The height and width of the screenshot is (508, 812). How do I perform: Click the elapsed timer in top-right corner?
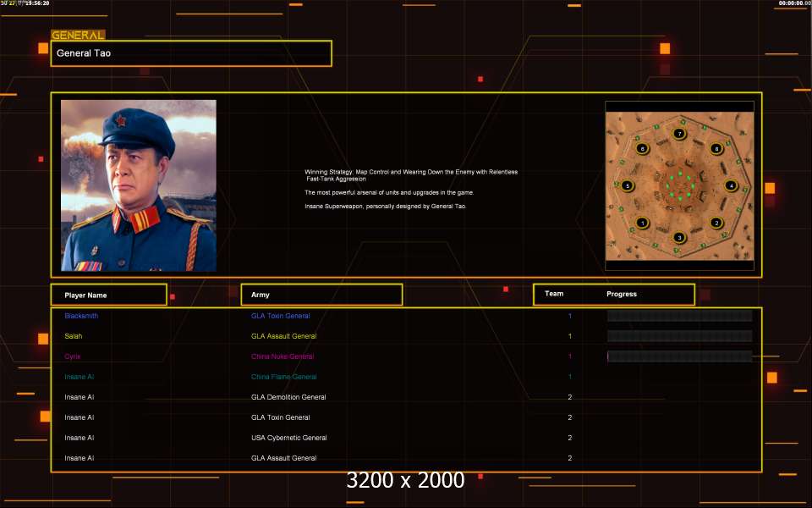[794, 3]
